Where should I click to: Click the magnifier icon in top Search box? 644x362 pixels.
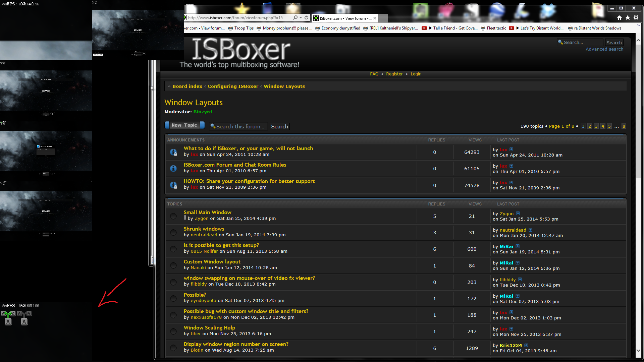tap(560, 42)
